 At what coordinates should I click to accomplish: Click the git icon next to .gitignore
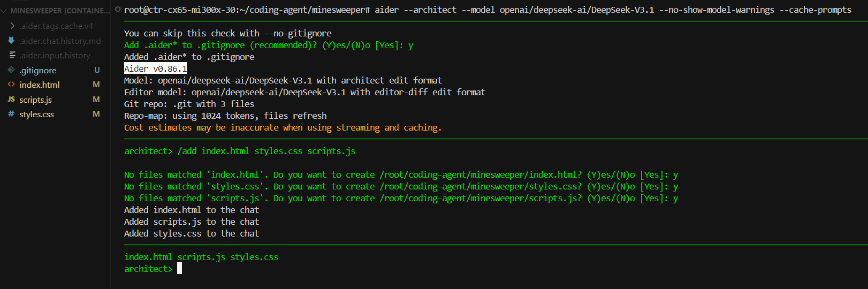pos(11,70)
